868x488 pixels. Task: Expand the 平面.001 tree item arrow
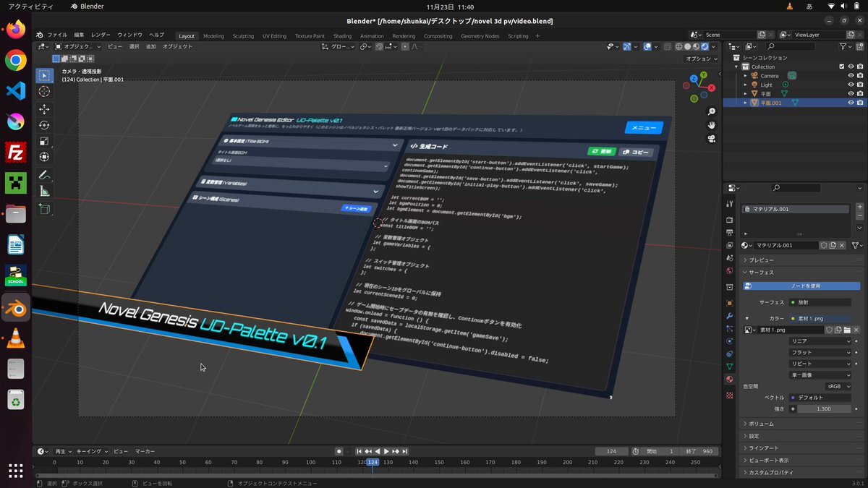(745, 103)
